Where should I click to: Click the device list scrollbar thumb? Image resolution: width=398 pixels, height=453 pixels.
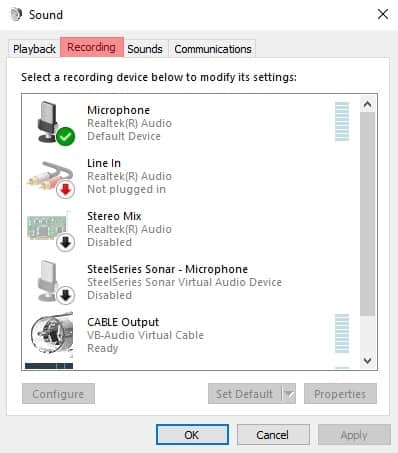tap(367, 214)
